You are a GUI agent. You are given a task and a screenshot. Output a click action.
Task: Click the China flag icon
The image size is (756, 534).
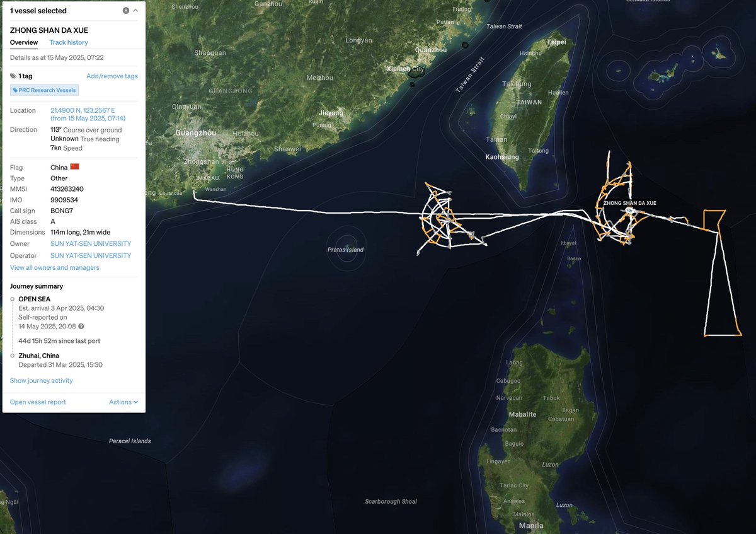[74, 166]
